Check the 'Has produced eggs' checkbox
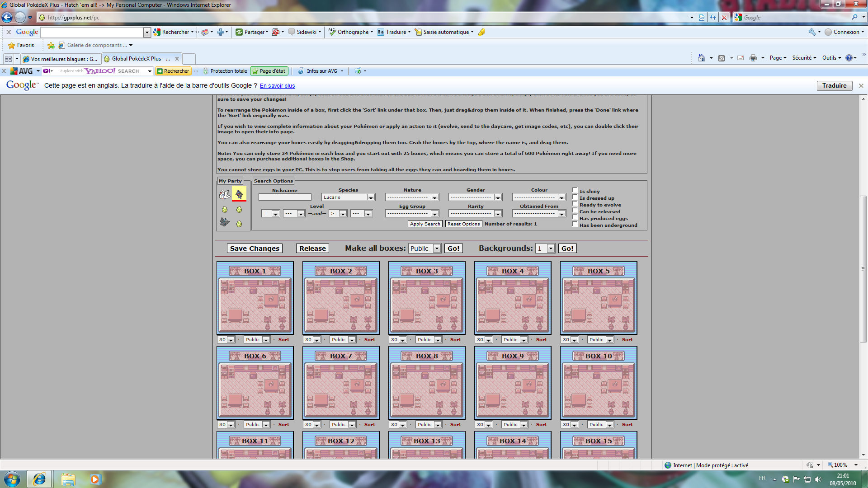868x488 pixels. click(575, 218)
